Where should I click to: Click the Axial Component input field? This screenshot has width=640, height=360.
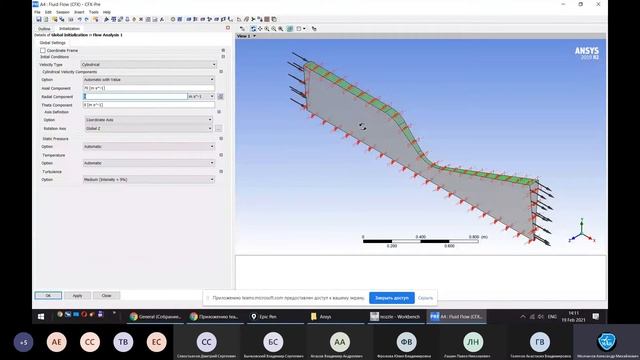149,88
